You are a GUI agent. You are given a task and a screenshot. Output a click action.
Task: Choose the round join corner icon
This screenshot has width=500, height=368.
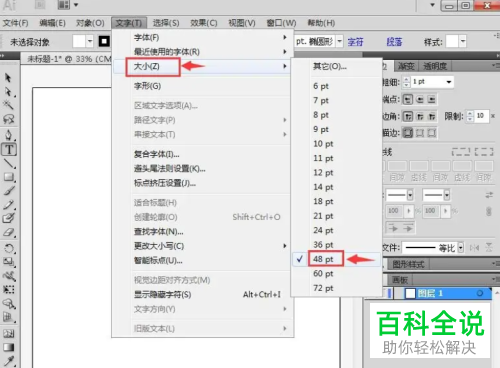click(420, 116)
